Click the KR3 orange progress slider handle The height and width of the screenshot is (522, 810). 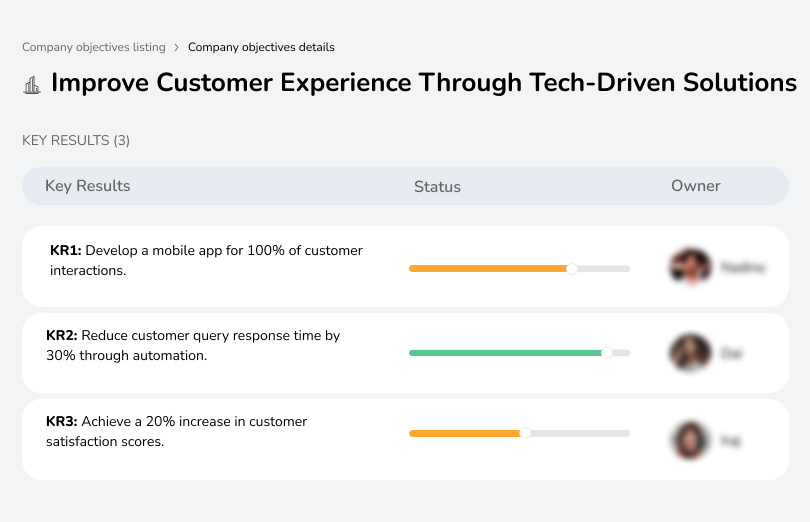pos(525,433)
